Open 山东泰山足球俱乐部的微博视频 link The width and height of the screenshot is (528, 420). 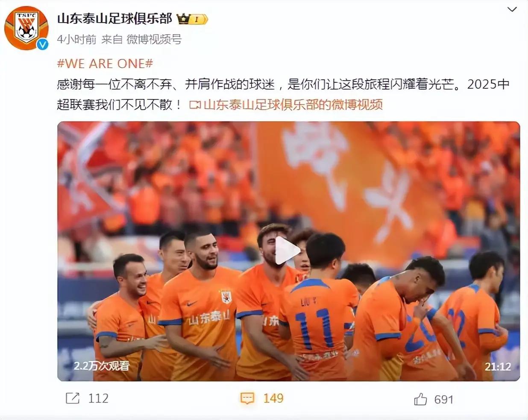coord(293,105)
